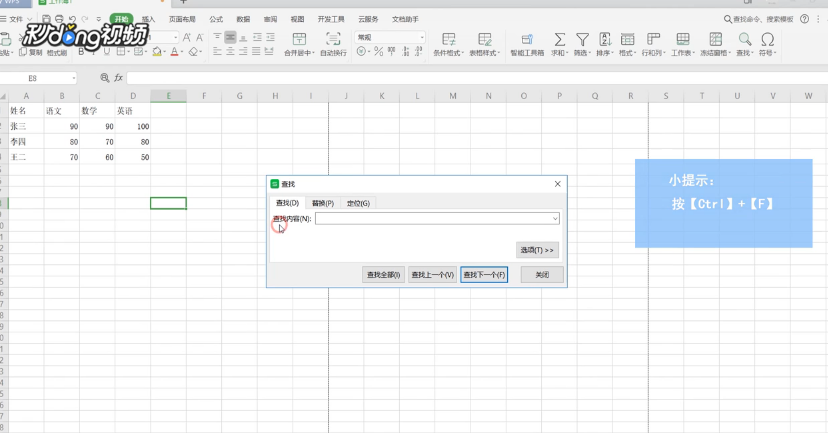The image size is (828, 433).
Task: Click the red font color A icon
Action: coord(174,52)
